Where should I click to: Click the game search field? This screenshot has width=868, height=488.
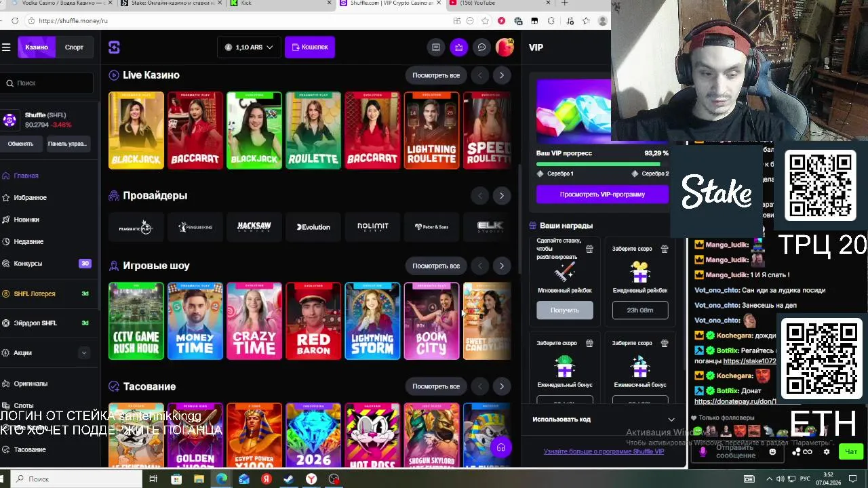(47, 83)
